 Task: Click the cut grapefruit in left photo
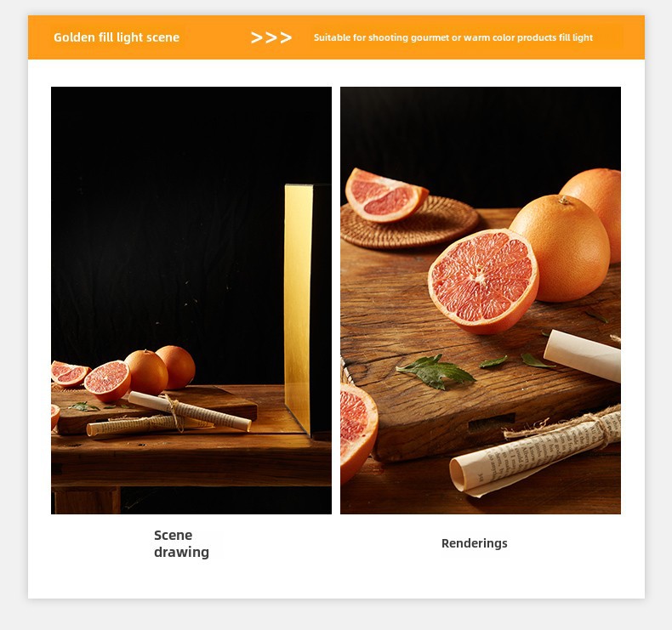(107, 381)
